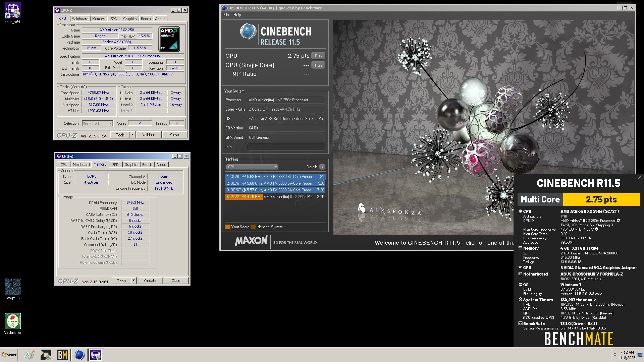644x362 pixels.
Task: Click the show desktop tray icon
Action: [640, 355]
